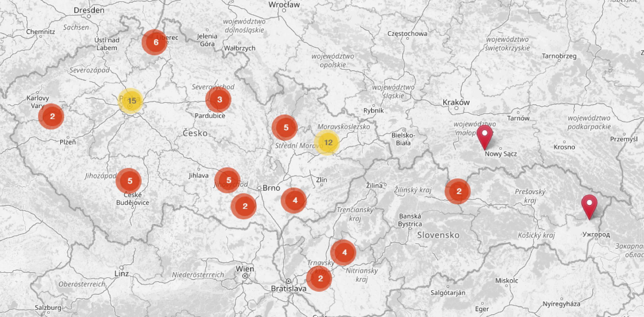Click the województwo podkarpackie label
Screen dimensions: 644x317
click(x=589, y=122)
